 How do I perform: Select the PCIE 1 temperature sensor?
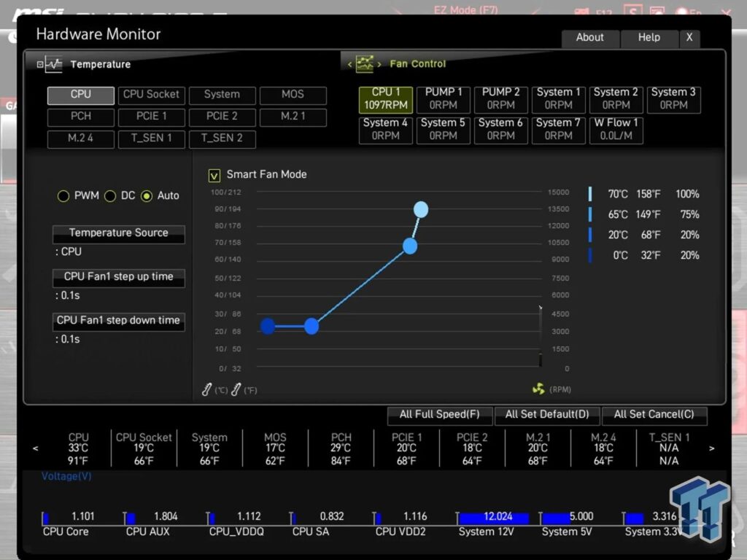pyautogui.click(x=152, y=117)
